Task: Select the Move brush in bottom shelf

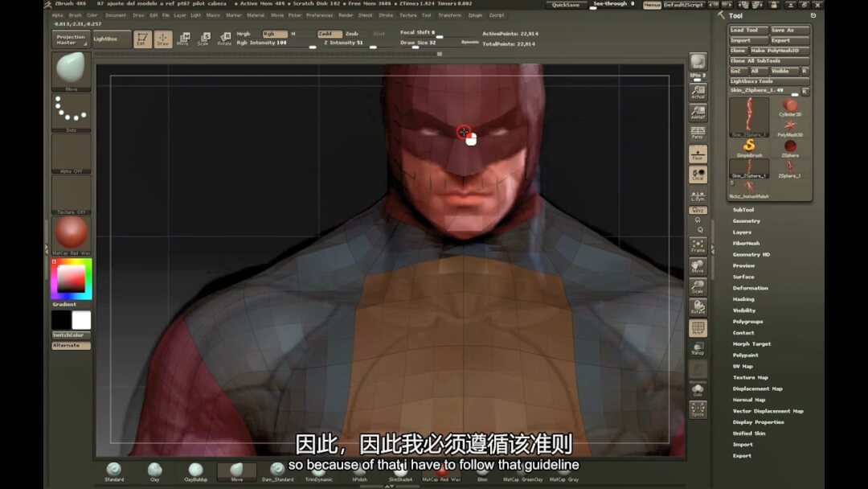Action: (236, 472)
